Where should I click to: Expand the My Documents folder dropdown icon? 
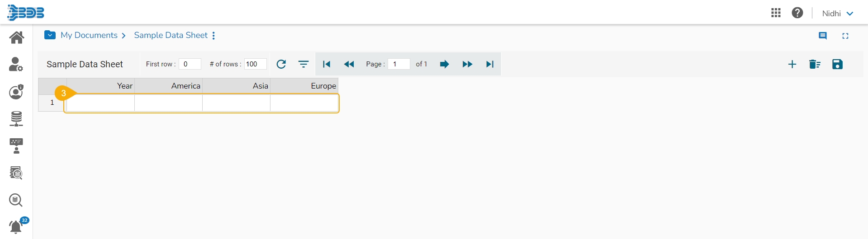50,35
